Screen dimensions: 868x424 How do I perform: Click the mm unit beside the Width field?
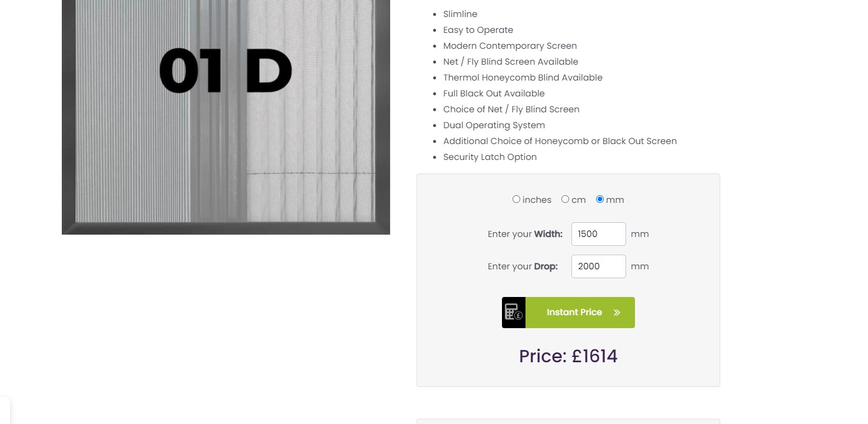640,234
